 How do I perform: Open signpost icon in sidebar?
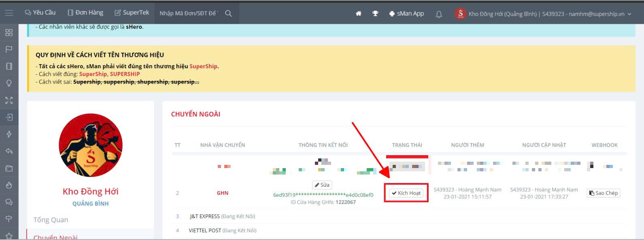[9, 219]
